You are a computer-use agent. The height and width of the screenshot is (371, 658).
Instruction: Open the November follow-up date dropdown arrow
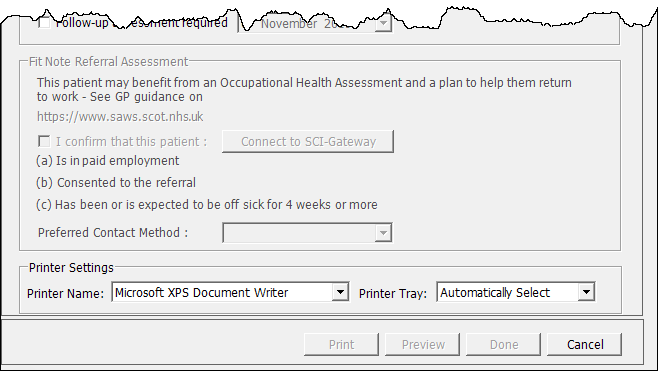coord(383,24)
